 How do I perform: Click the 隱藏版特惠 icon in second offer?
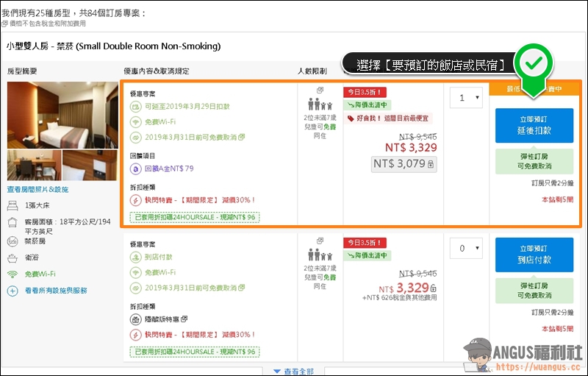coord(136,319)
